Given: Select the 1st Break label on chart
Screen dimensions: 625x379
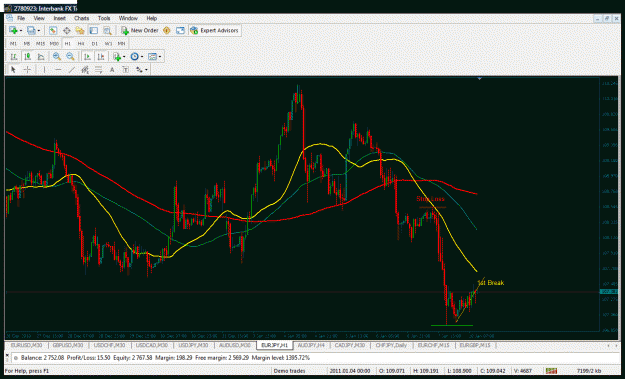Looking at the screenshot, I should [491, 283].
